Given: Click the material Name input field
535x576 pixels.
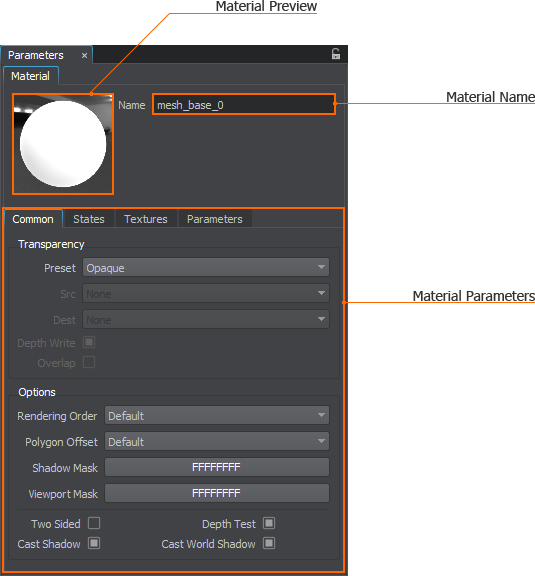Looking at the screenshot, I should (244, 105).
